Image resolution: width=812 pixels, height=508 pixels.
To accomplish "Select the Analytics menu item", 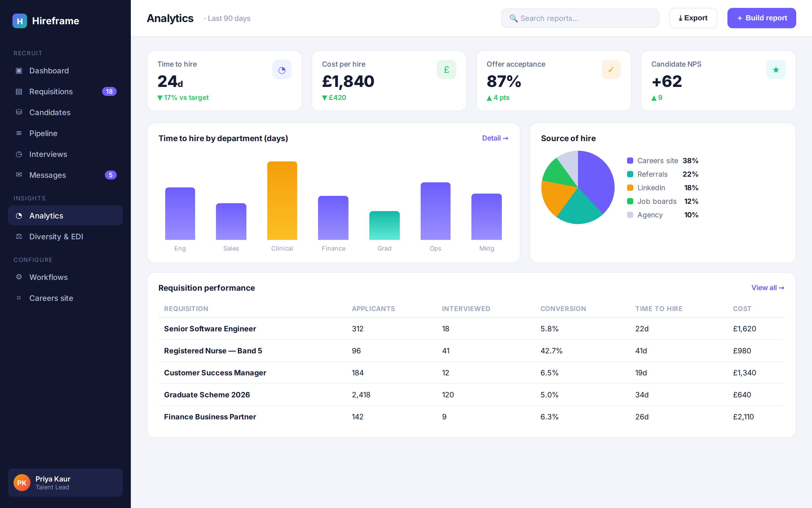I will [x=65, y=216].
